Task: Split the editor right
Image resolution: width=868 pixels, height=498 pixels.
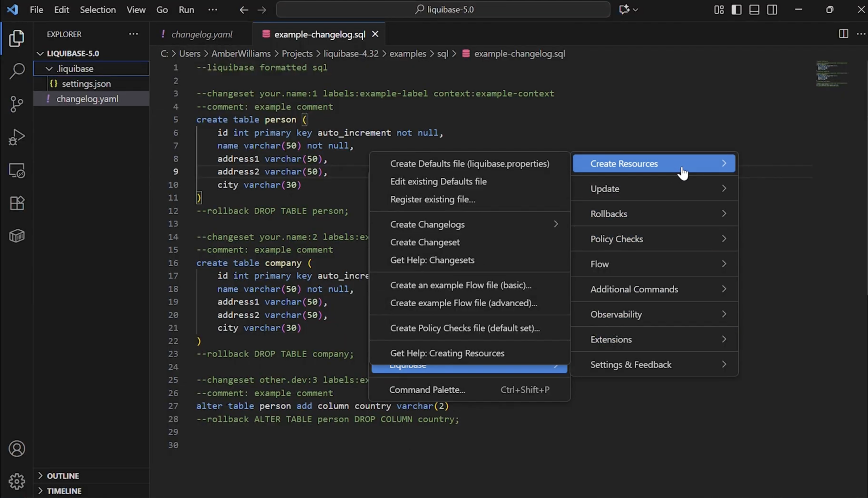Action: point(843,34)
